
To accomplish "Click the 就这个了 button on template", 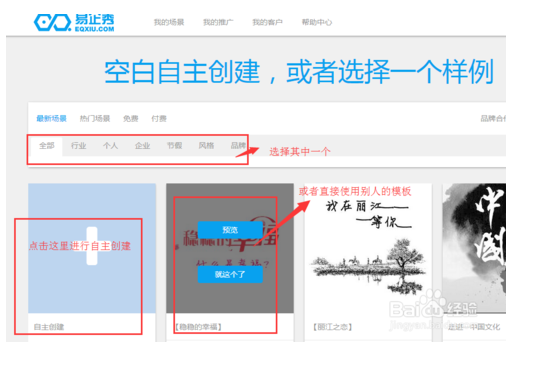I will click(x=230, y=274).
